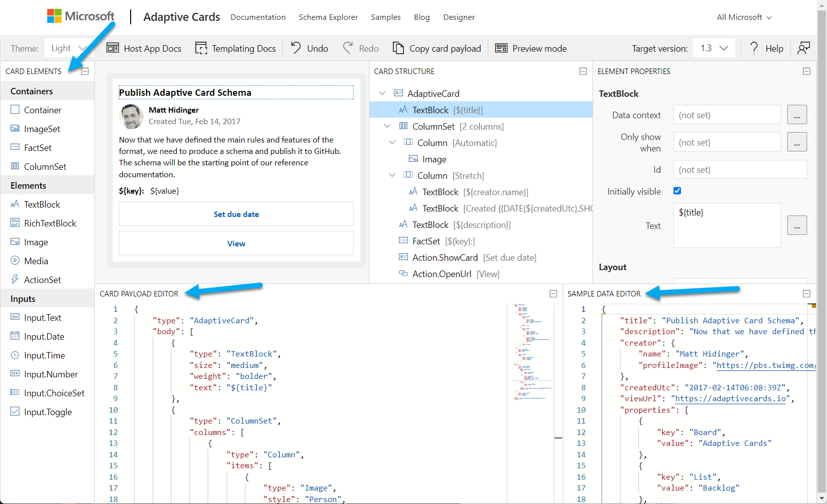Click the Redo arrow icon
This screenshot has width=827, height=504.
pos(348,48)
